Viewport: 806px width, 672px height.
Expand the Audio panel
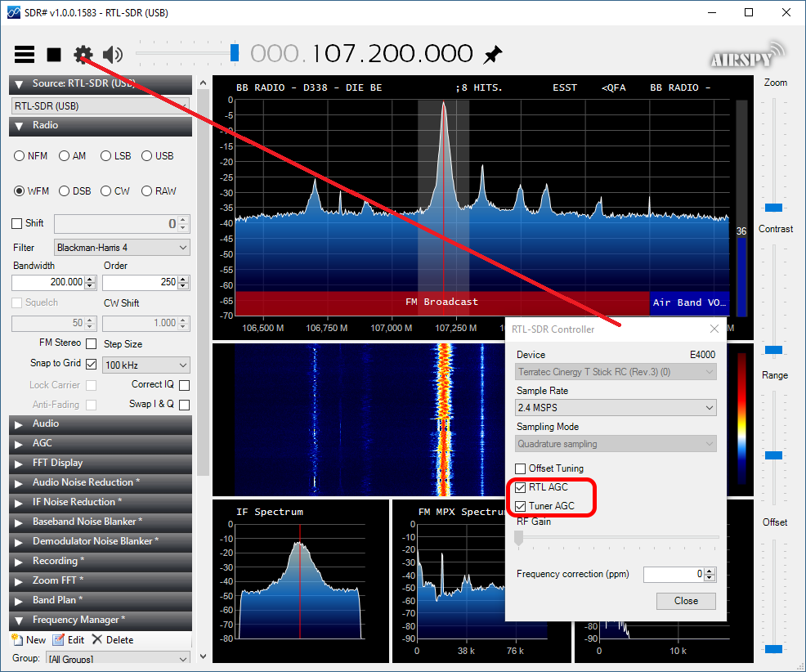pyautogui.click(x=101, y=424)
